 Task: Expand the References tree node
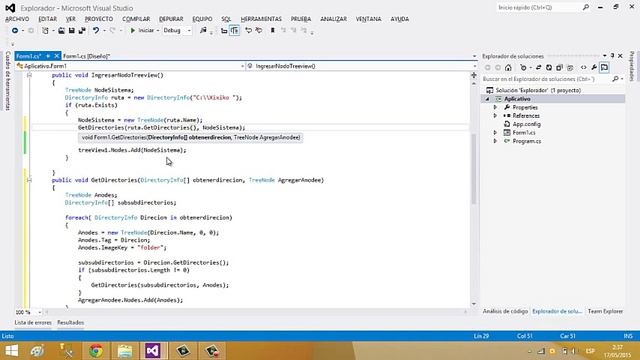tap(496, 116)
